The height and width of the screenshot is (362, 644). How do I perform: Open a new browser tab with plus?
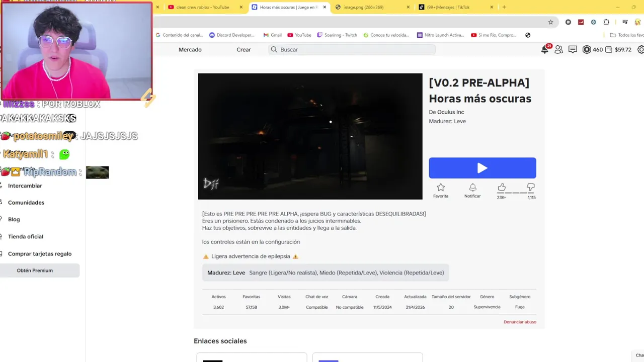tap(504, 7)
